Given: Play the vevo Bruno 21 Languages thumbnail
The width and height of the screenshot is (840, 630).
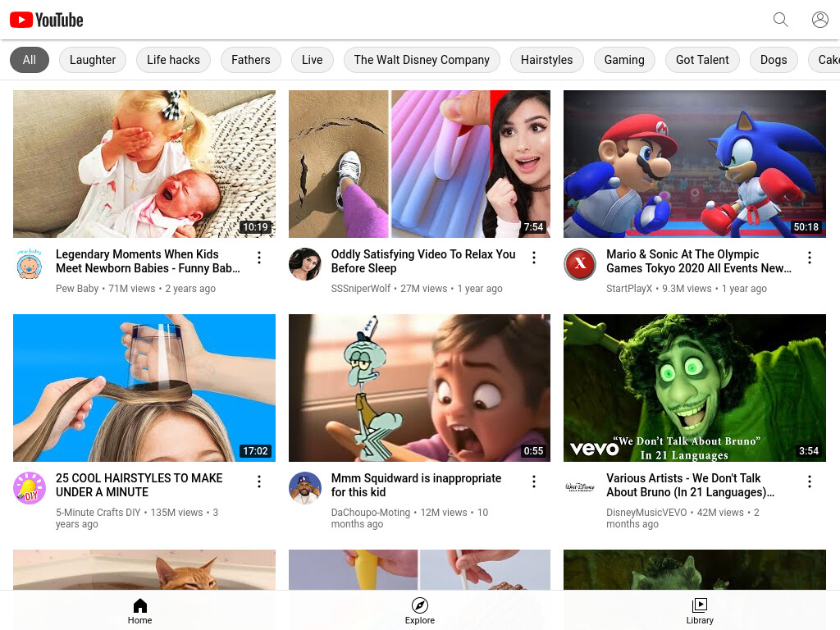Looking at the screenshot, I should 695,388.
